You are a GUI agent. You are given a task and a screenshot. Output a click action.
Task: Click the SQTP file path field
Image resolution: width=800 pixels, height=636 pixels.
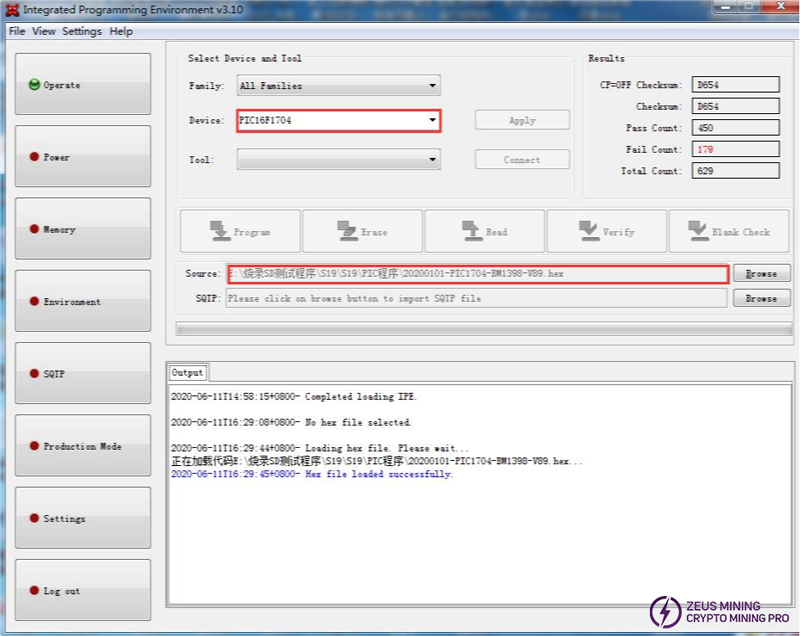point(476,298)
